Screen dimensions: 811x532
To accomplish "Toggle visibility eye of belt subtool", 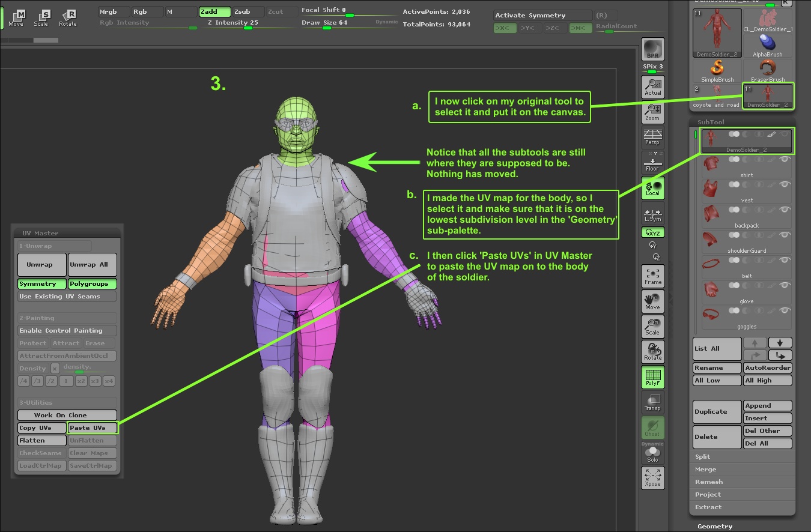I will (785, 260).
